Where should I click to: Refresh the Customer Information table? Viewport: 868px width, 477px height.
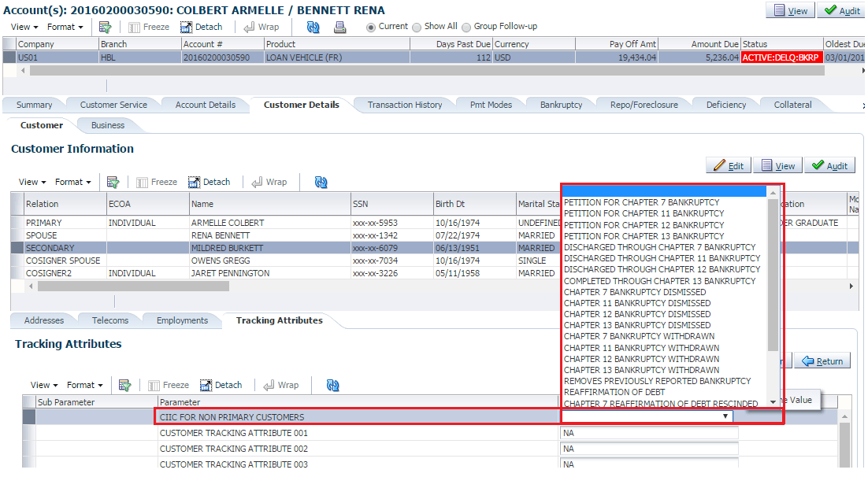(321, 182)
